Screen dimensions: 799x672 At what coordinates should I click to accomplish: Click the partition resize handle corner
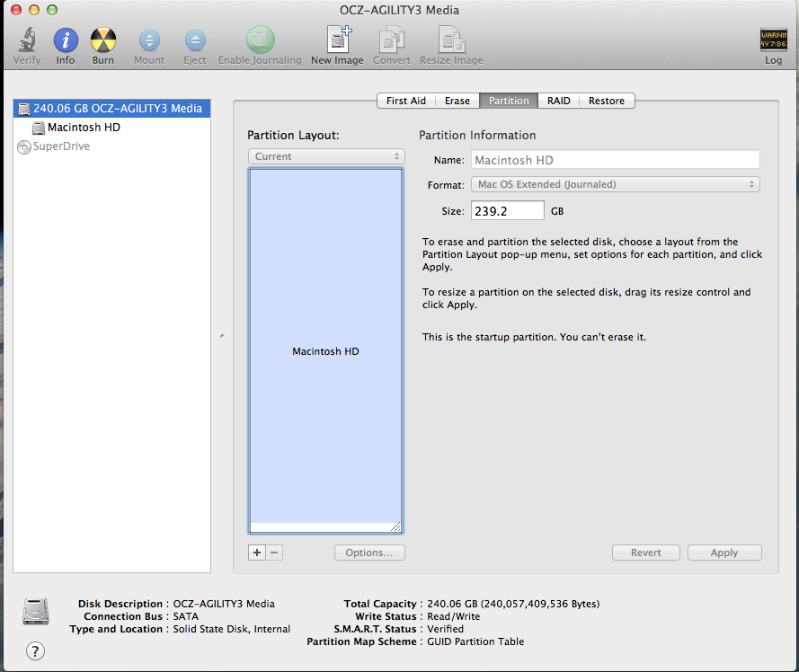(395, 527)
